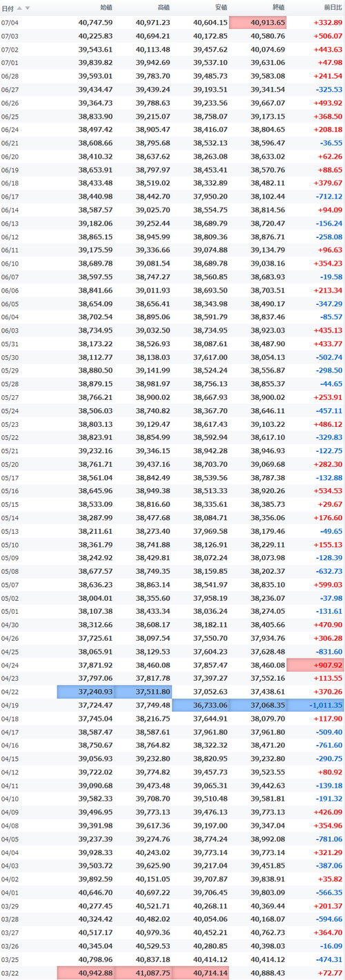Select the 安値 column header
The height and width of the screenshot is (980, 345).
pyautogui.click(x=220, y=8)
